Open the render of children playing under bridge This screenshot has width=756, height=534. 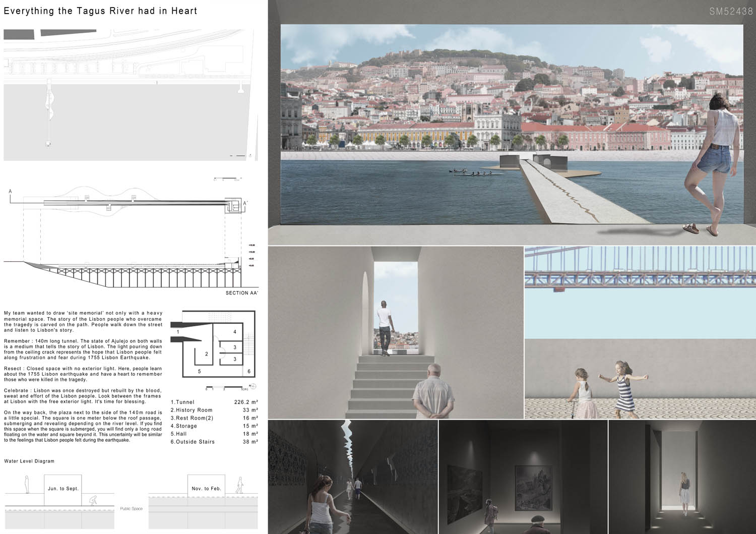tap(640, 333)
